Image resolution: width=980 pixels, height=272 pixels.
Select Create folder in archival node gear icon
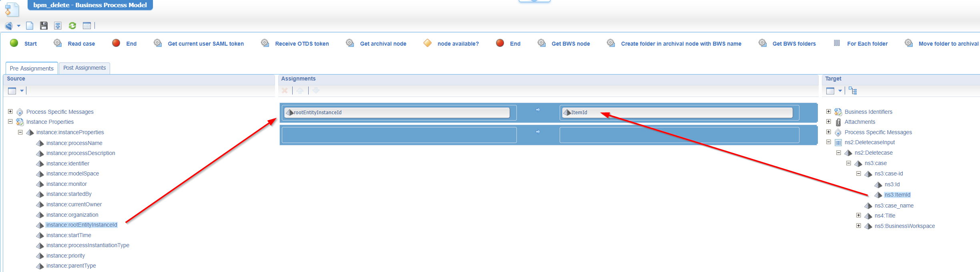611,43
